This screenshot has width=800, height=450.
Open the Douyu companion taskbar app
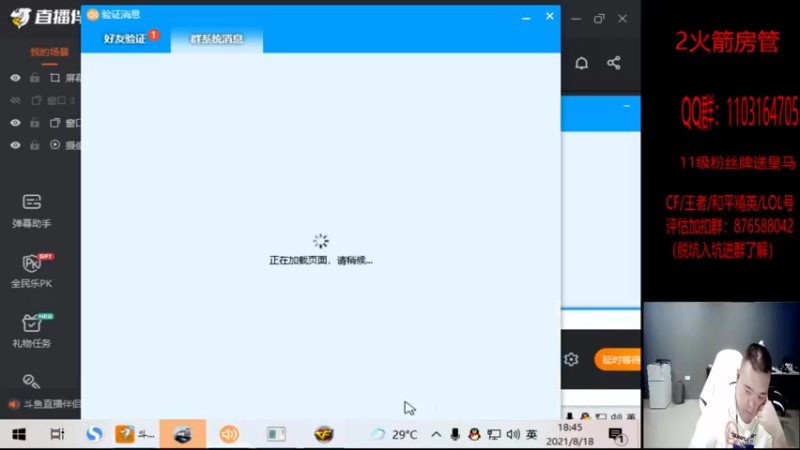tap(135, 434)
